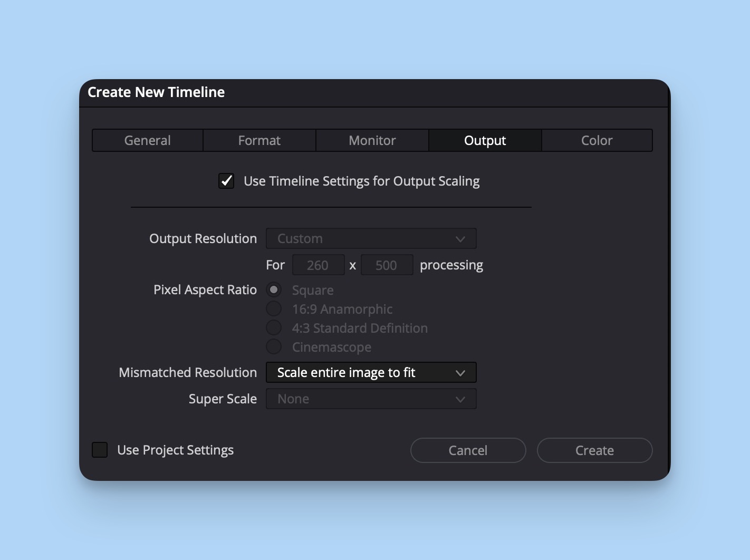
Task: Open the Output Resolution dropdown
Action: point(371,238)
